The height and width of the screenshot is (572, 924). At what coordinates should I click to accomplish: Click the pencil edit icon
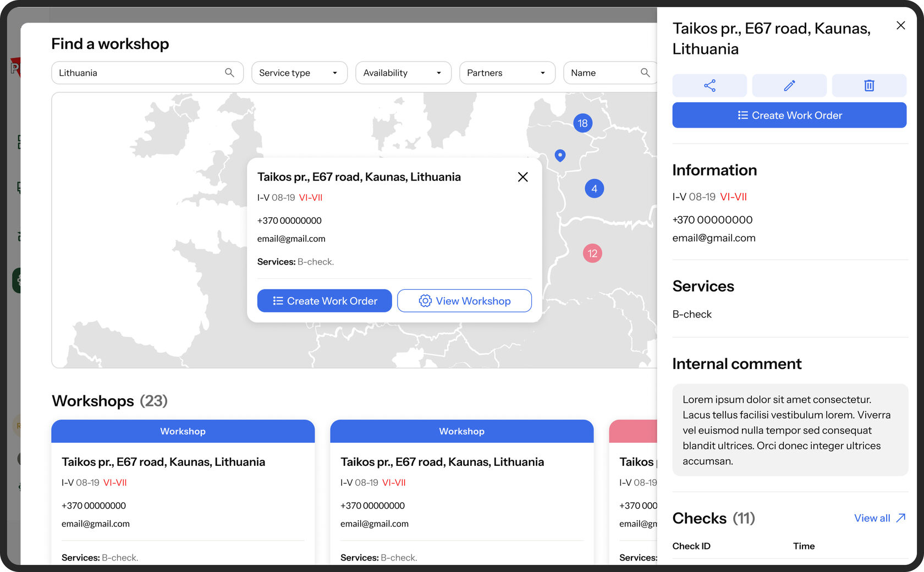pyautogui.click(x=789, y=85)
